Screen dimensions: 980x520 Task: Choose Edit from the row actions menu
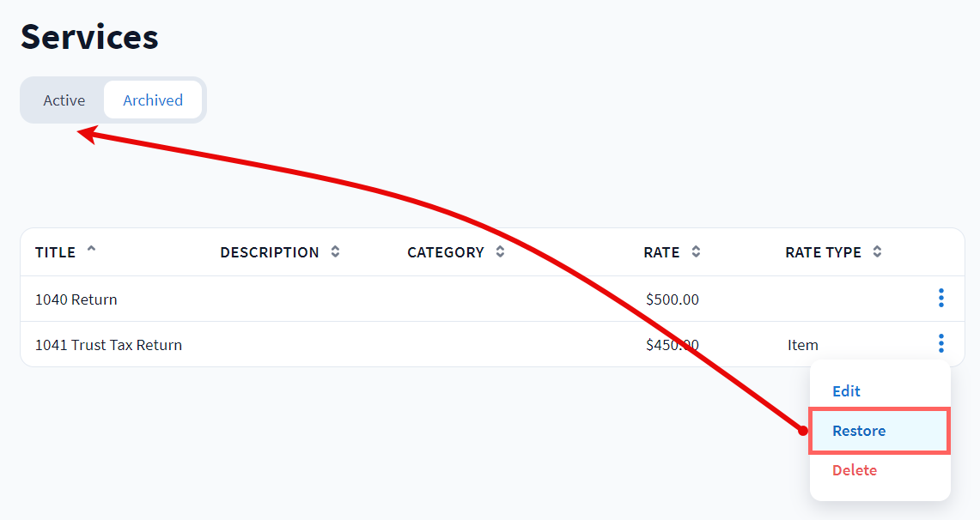(846, 391)
